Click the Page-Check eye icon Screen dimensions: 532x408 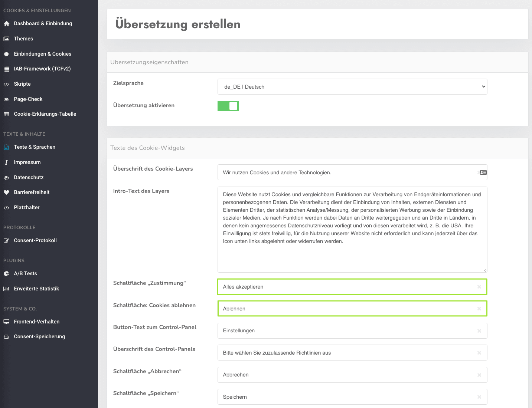[6, 99]
